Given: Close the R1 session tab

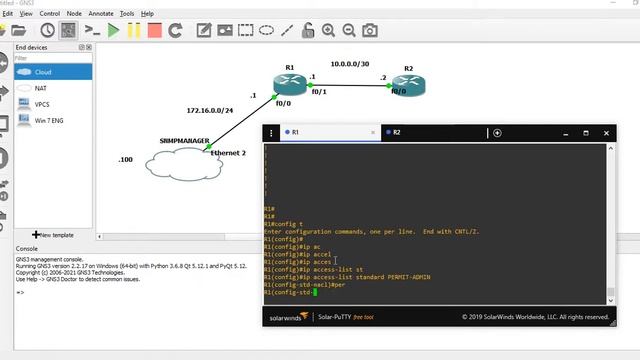Looking at the screenshot, I should 373,132.
